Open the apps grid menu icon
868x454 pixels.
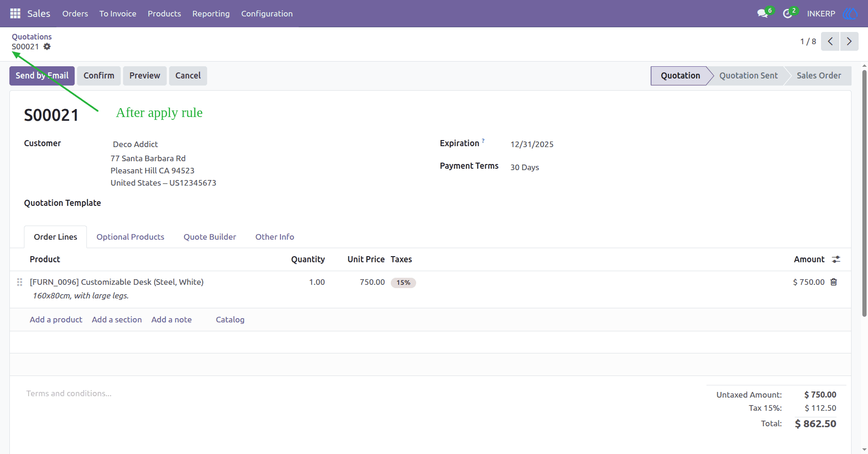[x=15, y=14]
